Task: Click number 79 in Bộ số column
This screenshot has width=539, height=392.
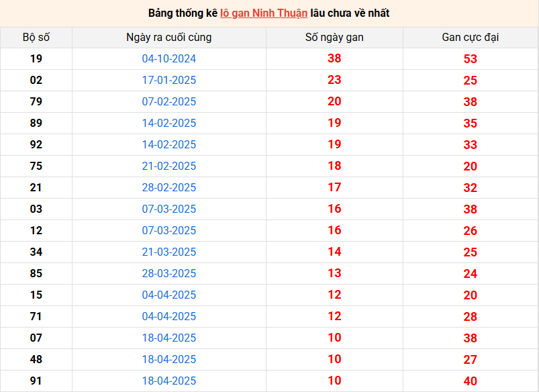Action: tap(36, 102)
